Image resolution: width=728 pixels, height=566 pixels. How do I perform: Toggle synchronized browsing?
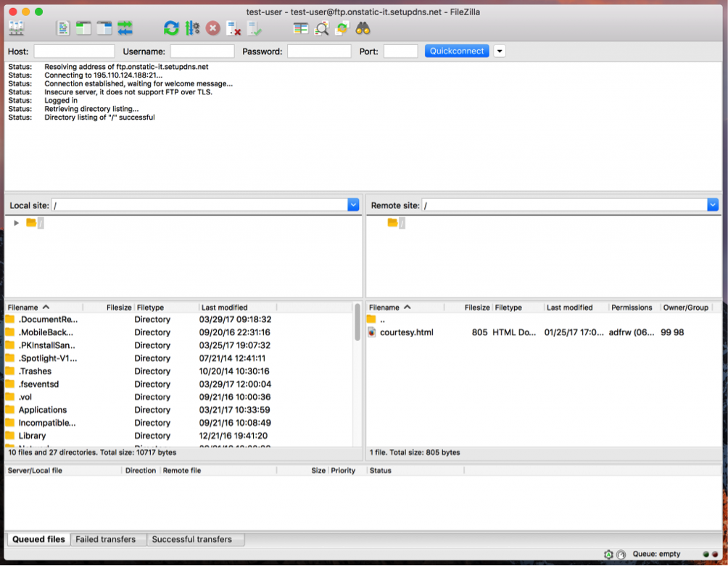[342, 28]
